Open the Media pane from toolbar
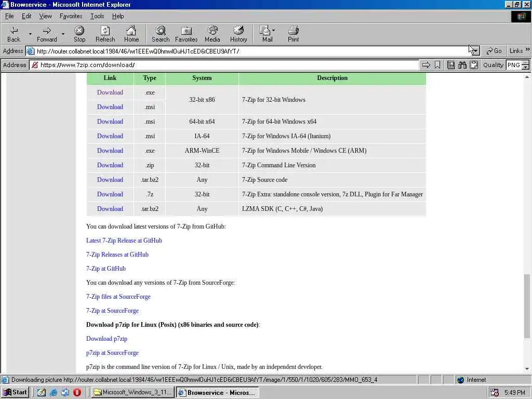Viewport: 532px width, 399px height. coord(212,34)
